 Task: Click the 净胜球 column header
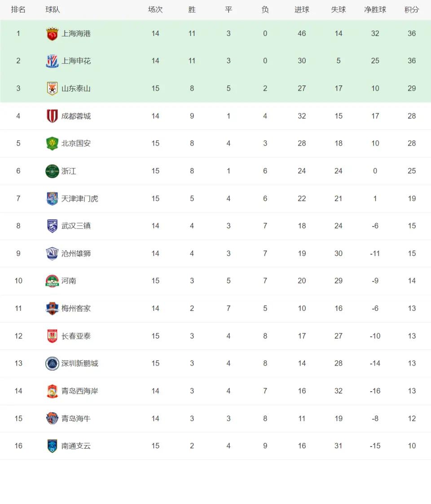[x=375, y=9]
